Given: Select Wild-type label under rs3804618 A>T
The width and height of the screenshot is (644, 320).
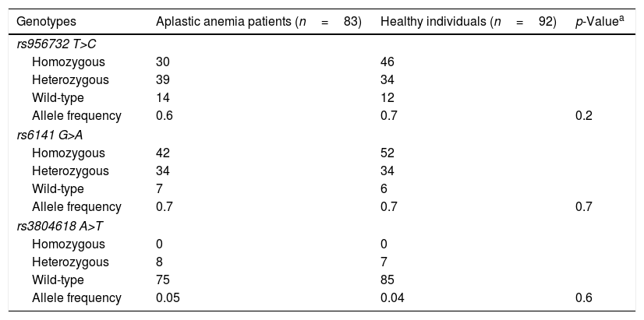Looking at the screenshot, I should coord(58,280).
